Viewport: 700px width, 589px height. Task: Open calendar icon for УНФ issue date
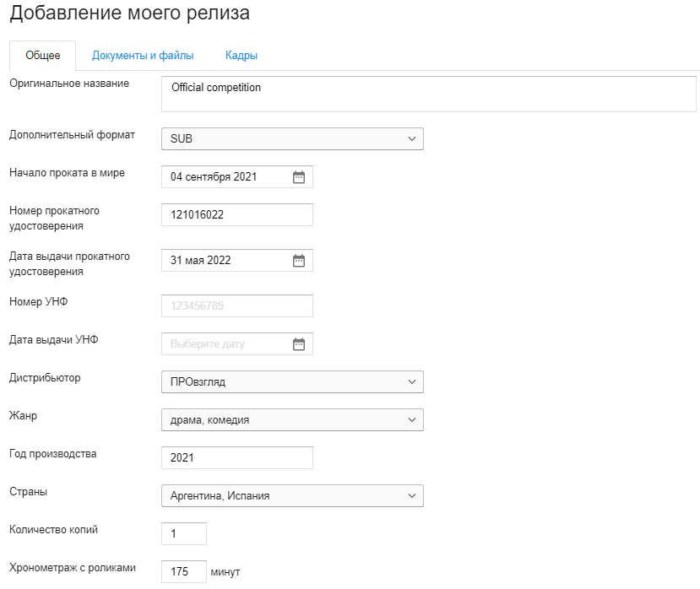pos(299,344)
